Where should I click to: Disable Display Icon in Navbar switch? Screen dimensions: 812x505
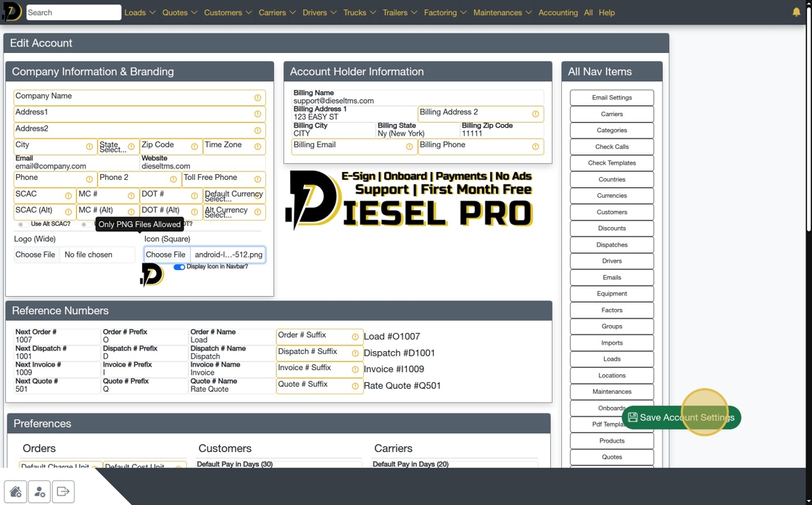pos(179,267)
